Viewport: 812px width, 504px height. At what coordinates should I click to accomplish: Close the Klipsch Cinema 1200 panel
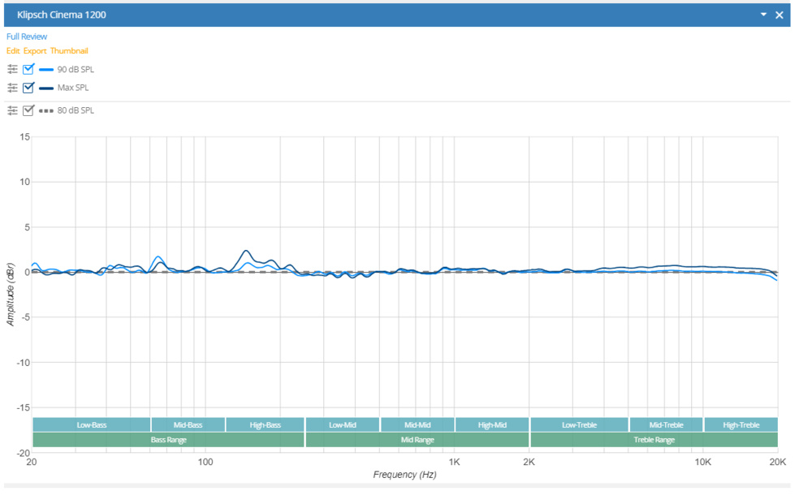pos(779,15)
